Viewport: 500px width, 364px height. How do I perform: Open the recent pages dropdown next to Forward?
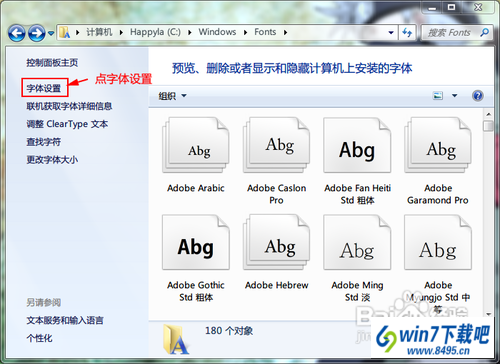(x=51, y=33)
